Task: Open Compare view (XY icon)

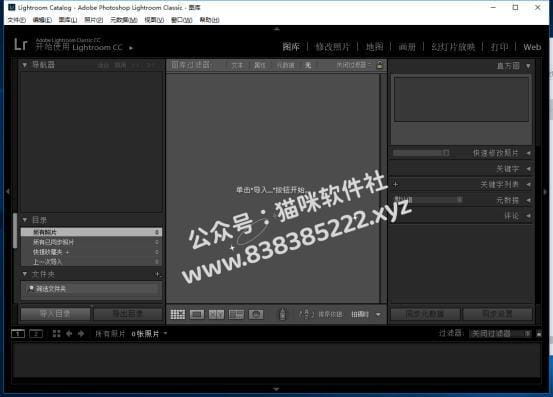Action: click(216, 314)
